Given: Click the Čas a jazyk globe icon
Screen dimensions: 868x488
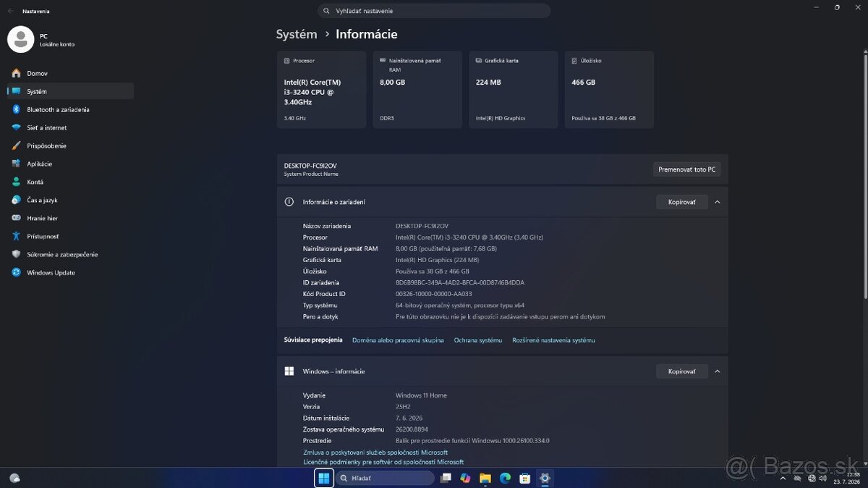Looking at the screenshot, I should 16,200.
